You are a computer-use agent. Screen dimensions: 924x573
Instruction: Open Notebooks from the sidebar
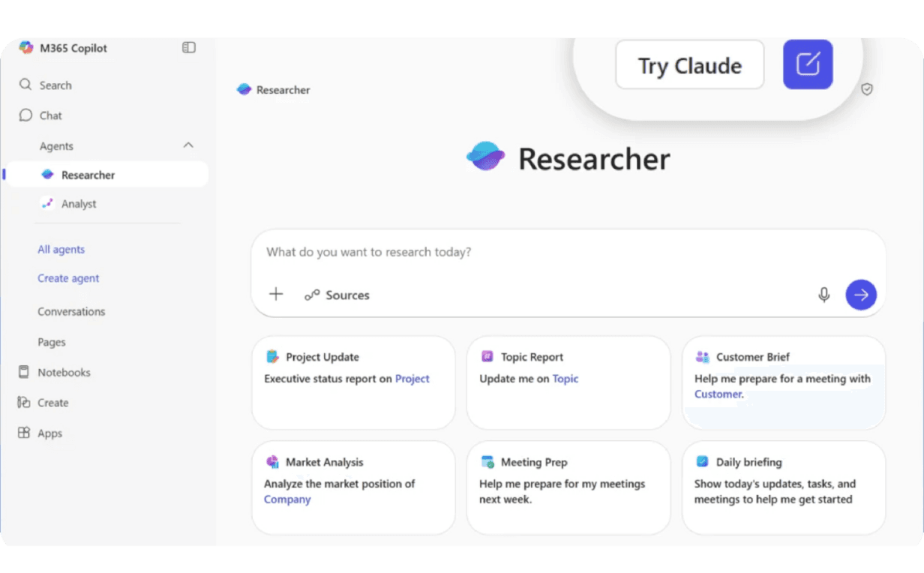pos(64,373)
